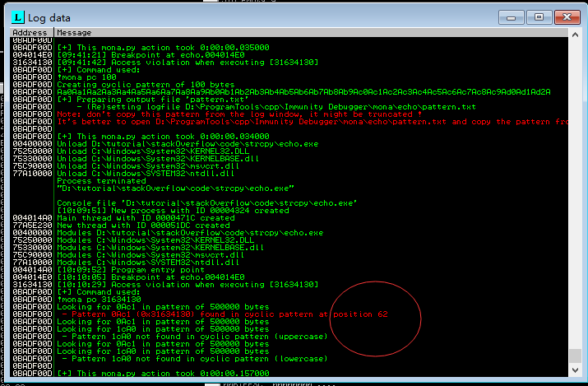Screen dimensions: 588x386
Task: Select the 'action took 0:00:00.035000' line
Action: pos(163,48)
